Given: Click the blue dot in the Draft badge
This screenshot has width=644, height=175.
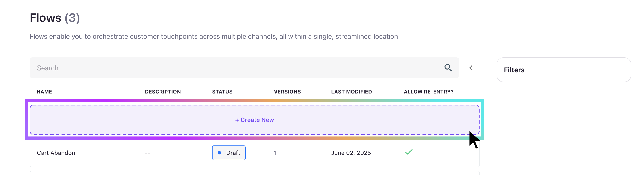Looking at the screenshot, I should (x=219, y=153).
